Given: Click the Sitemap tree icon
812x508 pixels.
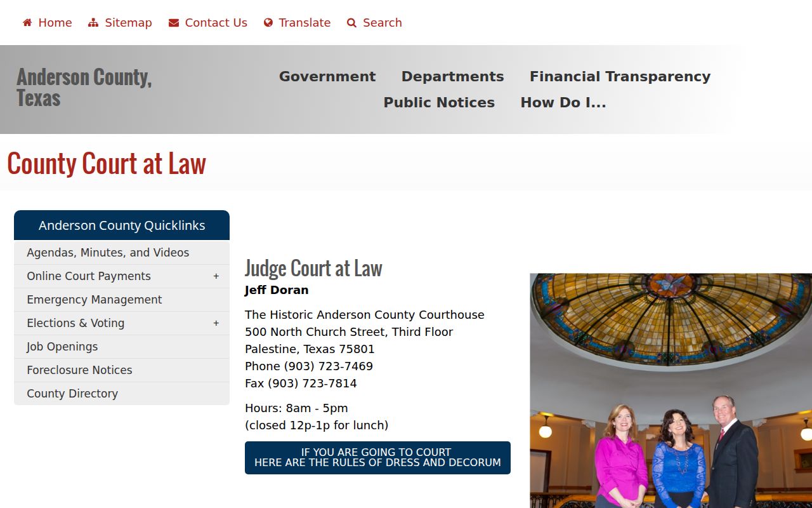Looking at the screenshot, I should coord(93,23).
